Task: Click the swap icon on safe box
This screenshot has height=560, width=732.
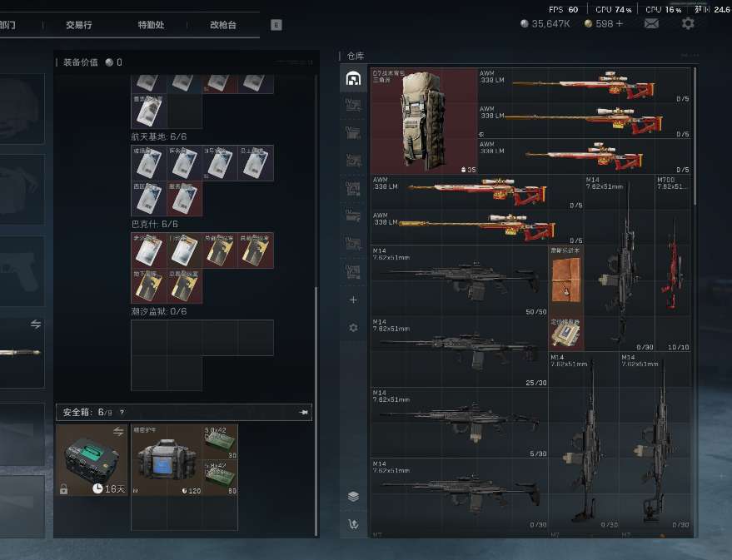Action: pos(118,431)
